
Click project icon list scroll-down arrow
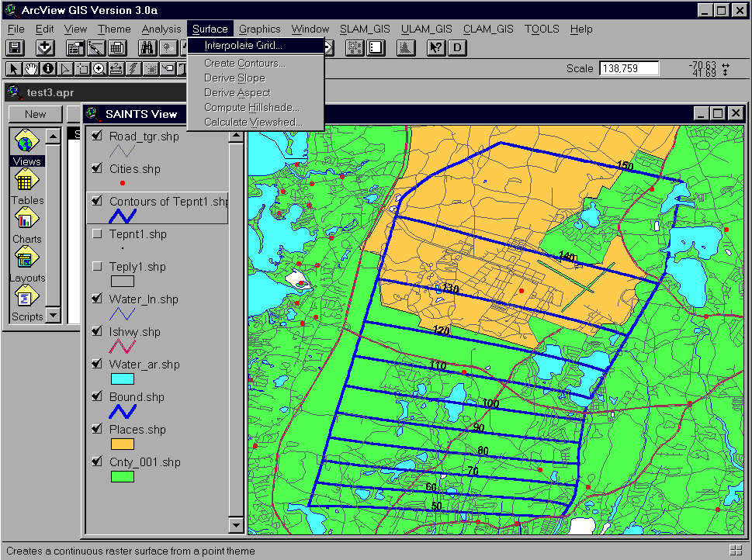click(x=54, y=315)
